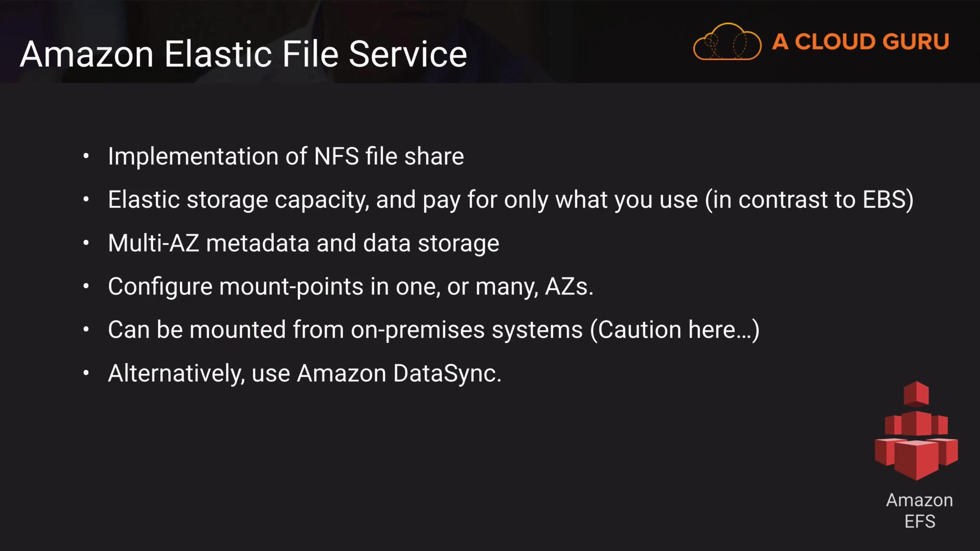Viewport: 980px width, 551px height.
Task: Click the 'A CLOUD GURU' brand text
Action: [x=861, y=42]
